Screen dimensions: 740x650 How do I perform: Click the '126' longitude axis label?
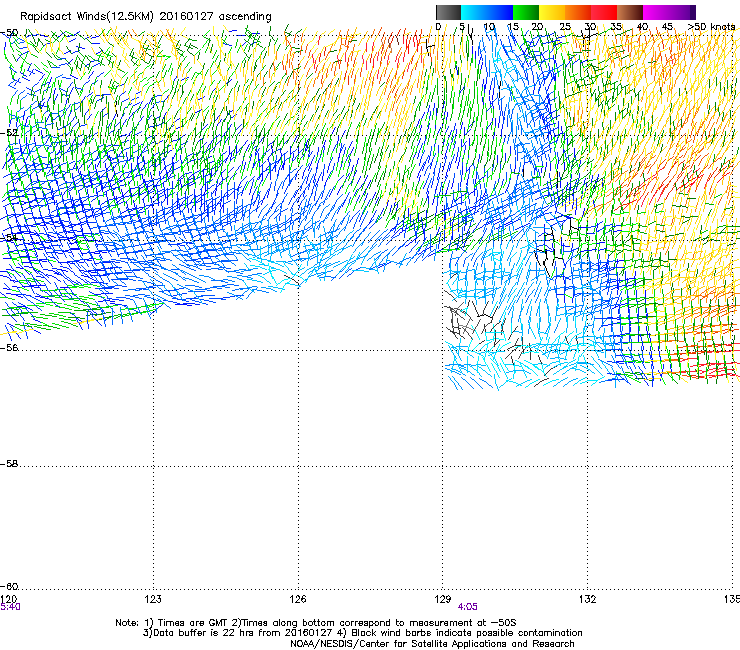click(x=298, y=599)
